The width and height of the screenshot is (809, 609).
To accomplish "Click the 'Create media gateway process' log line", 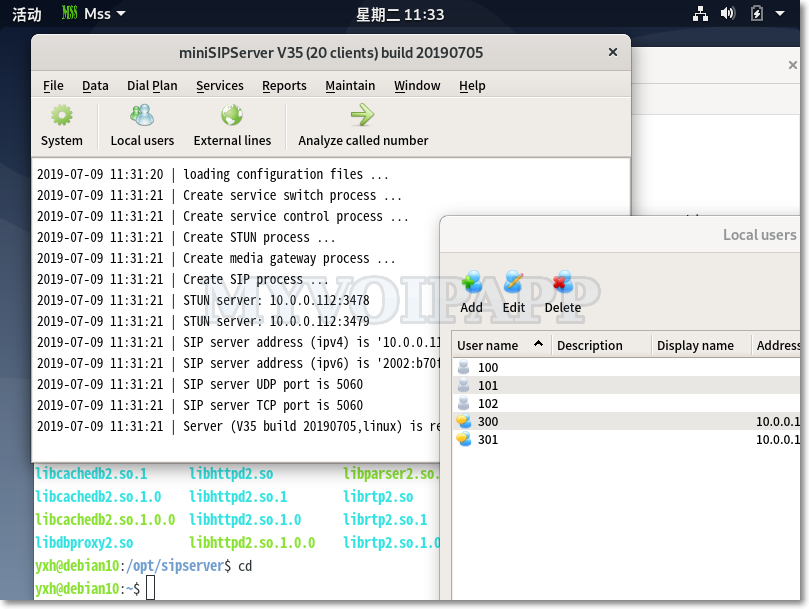I will [216, 258].
